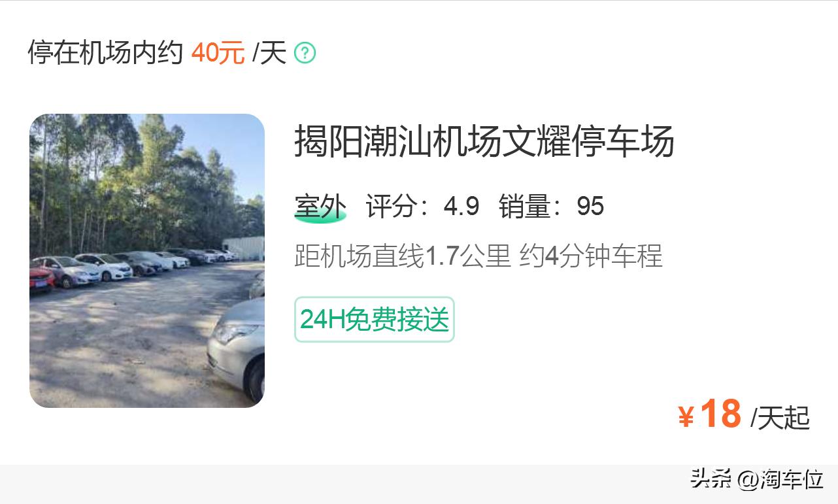Click the 距机场直线1.7公里 distance info
The image size is (838, 504).
point(402,256)
